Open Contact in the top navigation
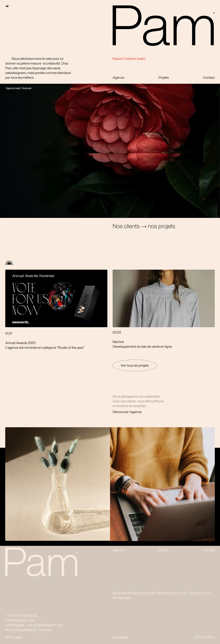This screenshot has height=644, width=220. [209, 77]
